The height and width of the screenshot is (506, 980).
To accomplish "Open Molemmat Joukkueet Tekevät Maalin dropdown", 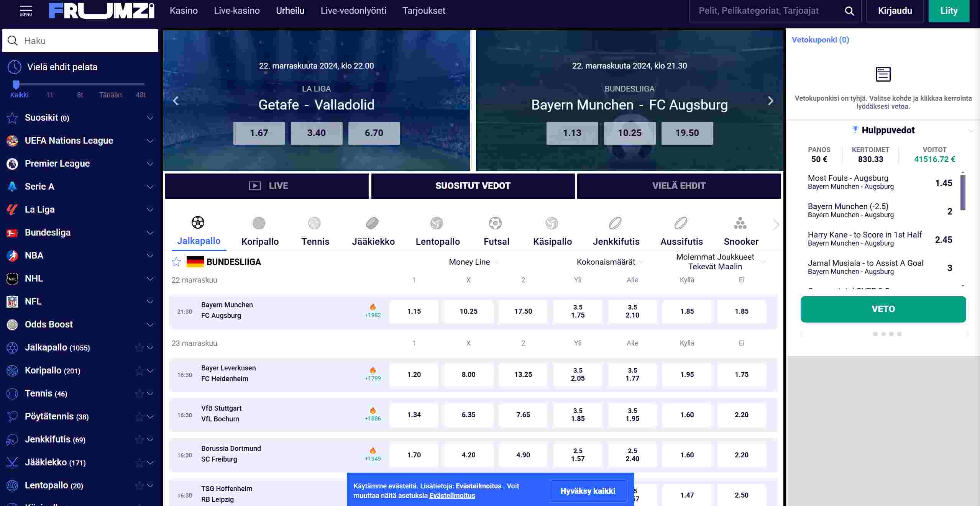I will 721,262.
